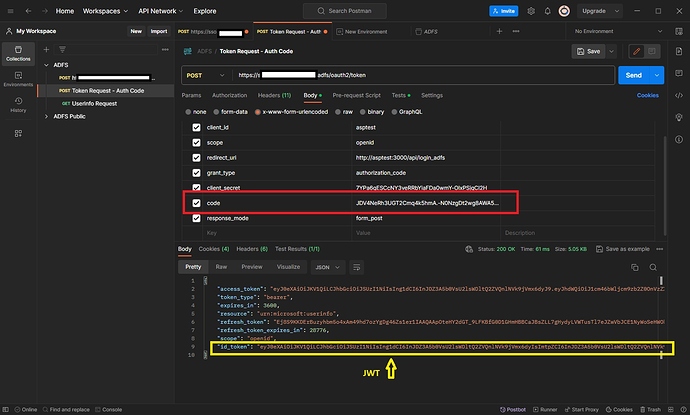690x415 pixels.
Task: Send the token request
Action: coord(634,75)
